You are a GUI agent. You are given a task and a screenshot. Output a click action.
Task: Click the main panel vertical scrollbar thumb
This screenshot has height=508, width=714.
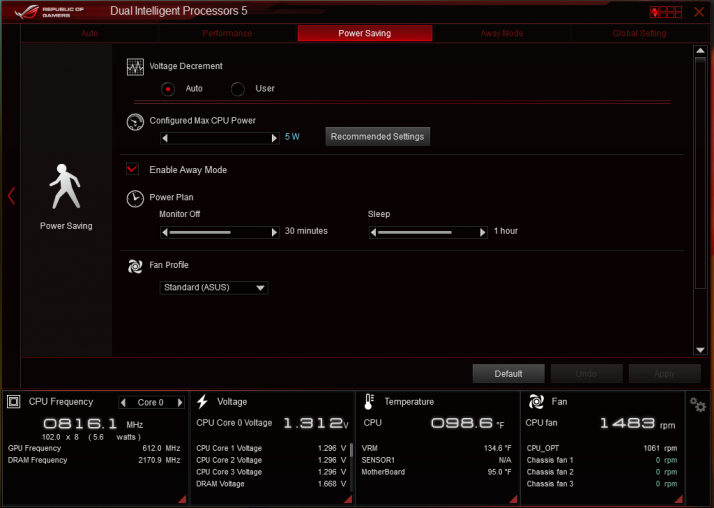click(700, 172)
